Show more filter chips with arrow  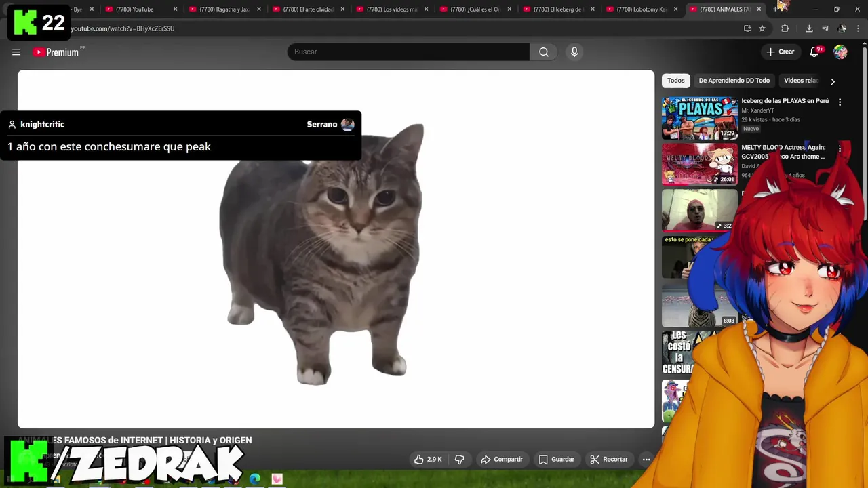833,81
